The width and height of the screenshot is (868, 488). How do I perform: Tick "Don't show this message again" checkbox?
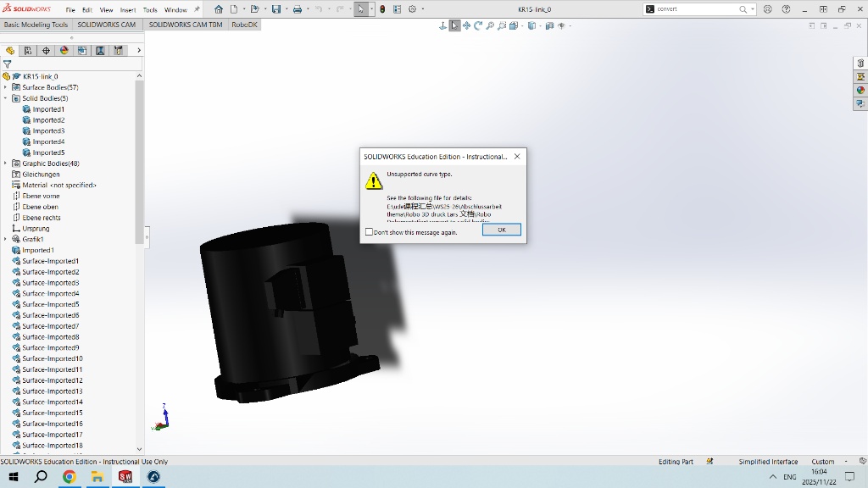tap(369, 232)
